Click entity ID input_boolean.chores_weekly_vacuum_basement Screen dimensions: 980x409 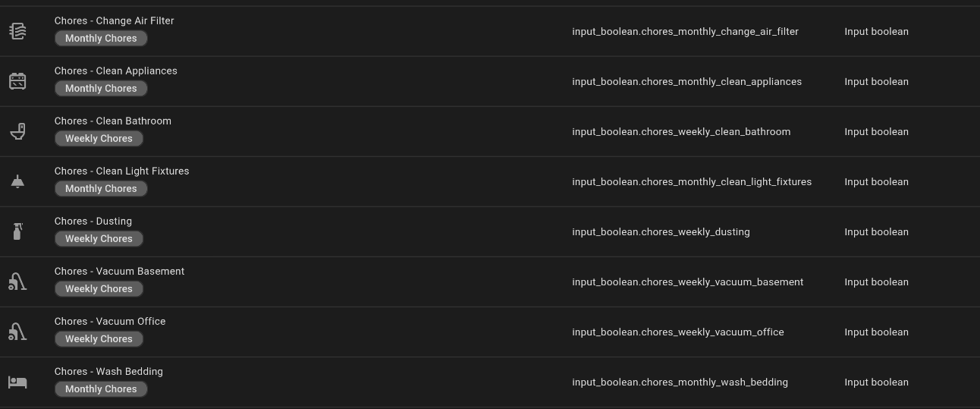(687, 282)
